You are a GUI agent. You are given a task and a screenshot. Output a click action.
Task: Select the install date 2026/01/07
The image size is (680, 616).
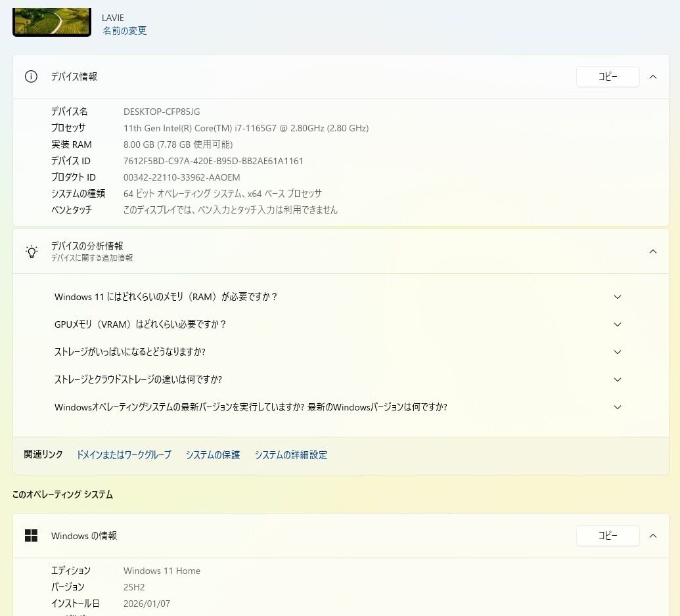[x=147, y=604]
